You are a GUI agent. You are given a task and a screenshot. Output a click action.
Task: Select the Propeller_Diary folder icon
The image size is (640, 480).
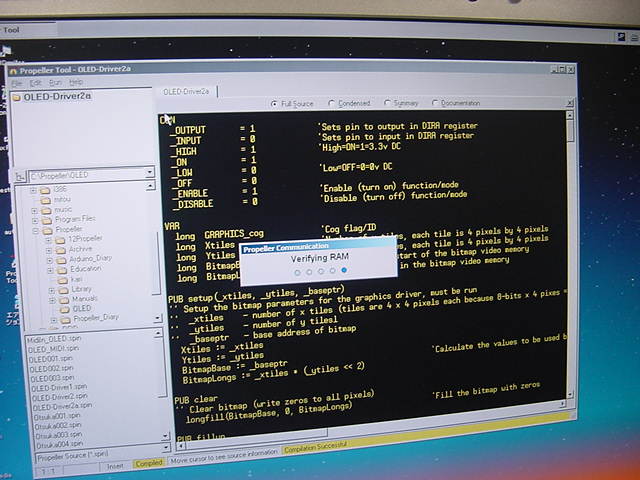[65, 320]
